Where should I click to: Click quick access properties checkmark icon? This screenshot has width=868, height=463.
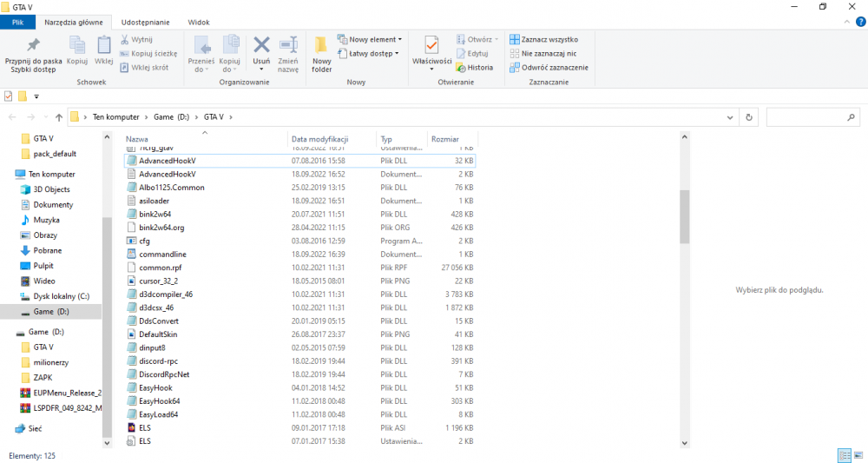9,96
